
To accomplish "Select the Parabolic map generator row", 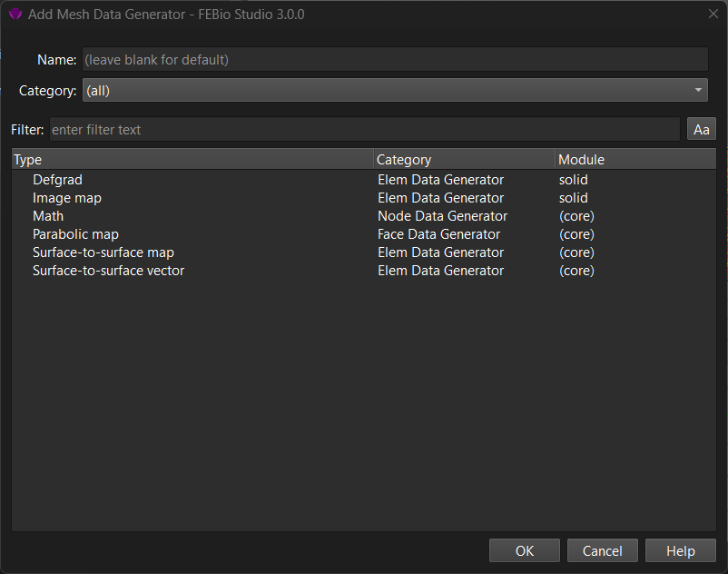I will (x=363, y=234).
